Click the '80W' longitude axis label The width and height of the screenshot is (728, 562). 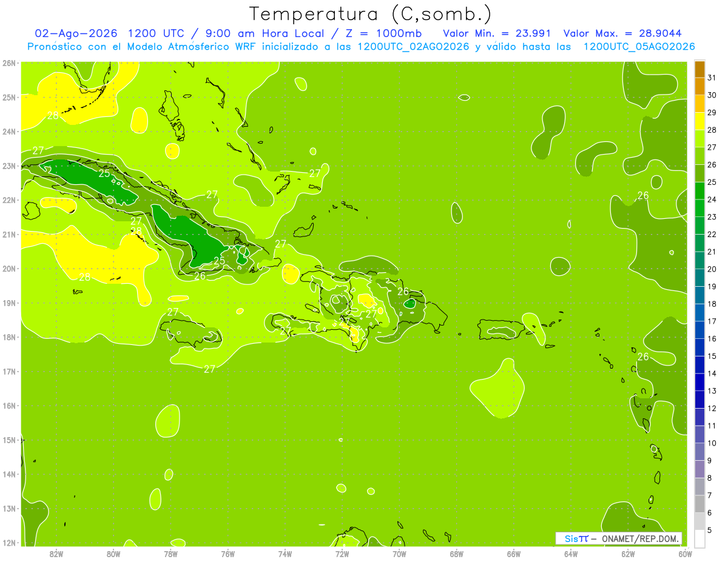pyautogui.click(x=113, y=554)
